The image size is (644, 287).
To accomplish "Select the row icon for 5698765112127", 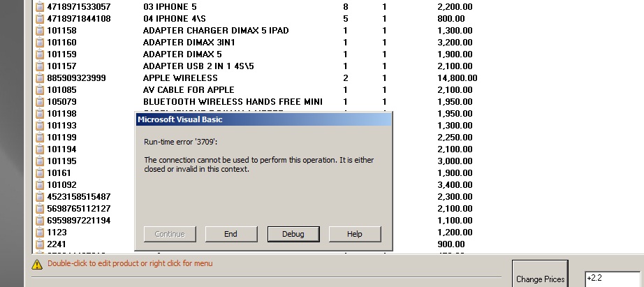I will [39, 209].
